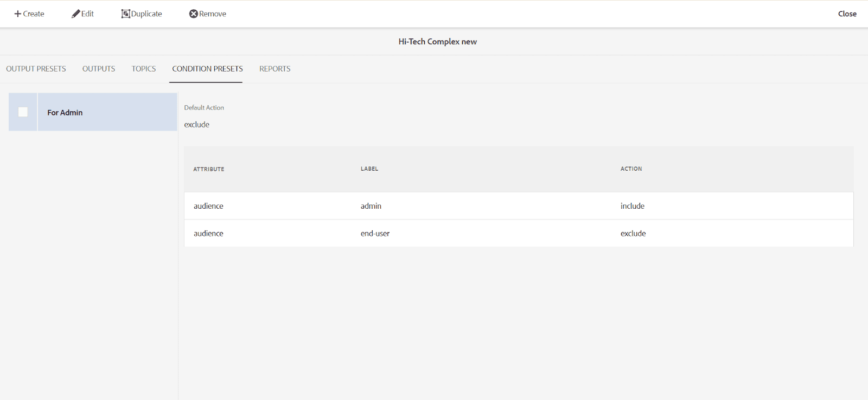Tick the For Admin checkbox
Viewport: 868px width, 400px height.
[23, 112]
